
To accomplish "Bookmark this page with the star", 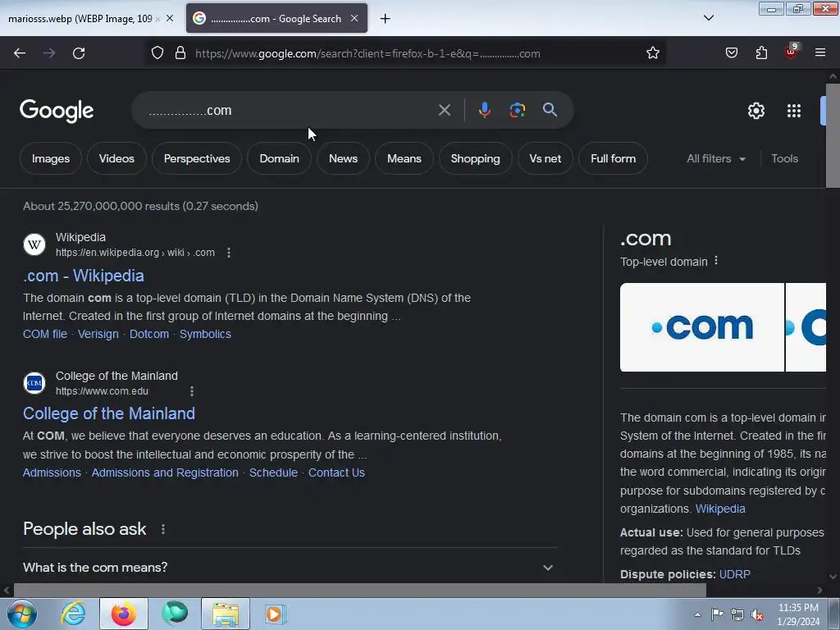I will 652,53.
